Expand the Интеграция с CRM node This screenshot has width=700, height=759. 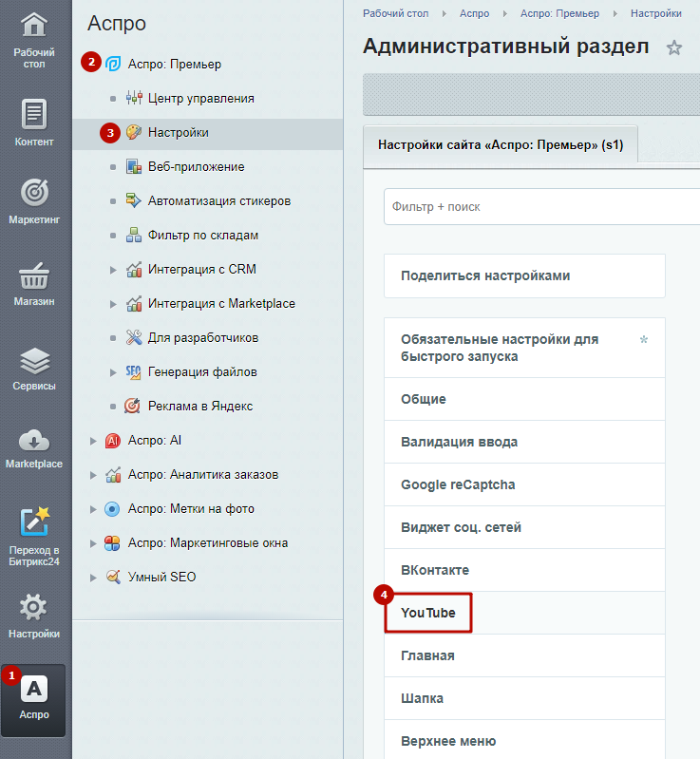coord(113,270)
